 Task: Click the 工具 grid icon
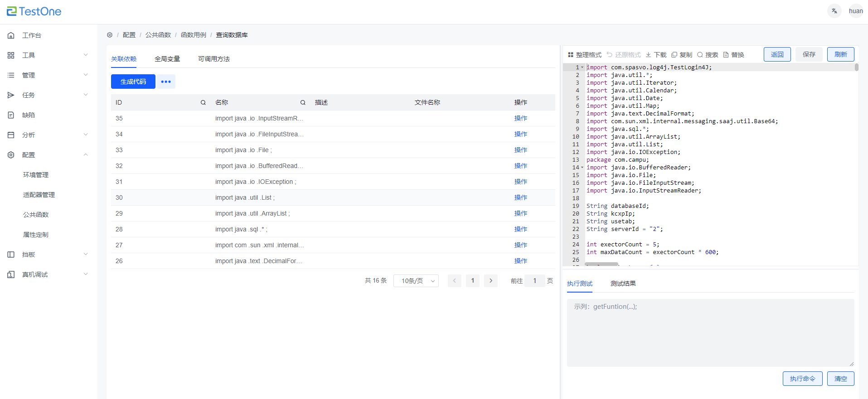(11, 55)
